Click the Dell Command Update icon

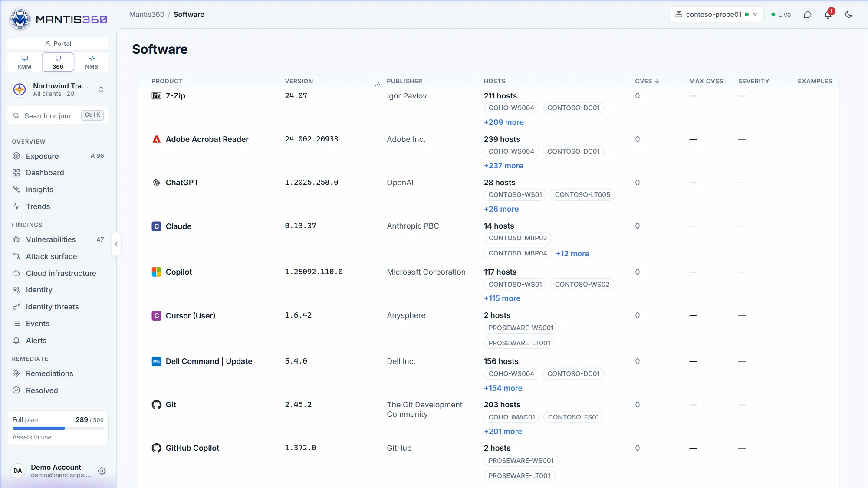click(157, 361)
